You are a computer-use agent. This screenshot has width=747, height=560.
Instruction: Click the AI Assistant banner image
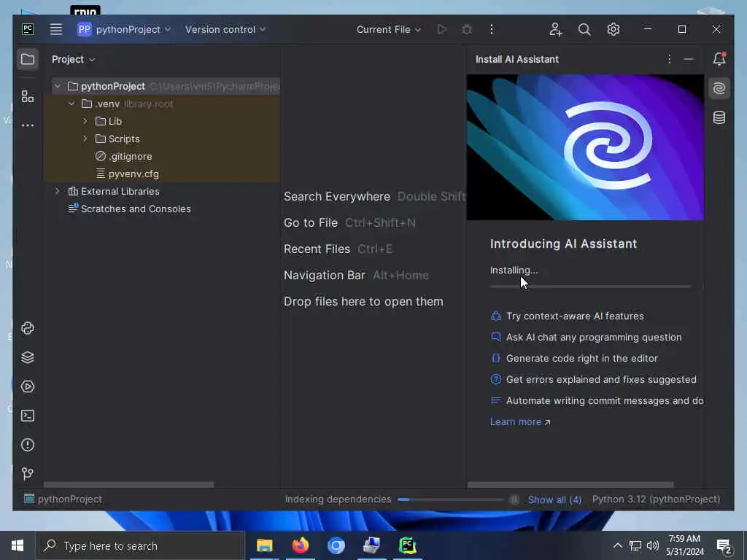(x=585, y=147)
